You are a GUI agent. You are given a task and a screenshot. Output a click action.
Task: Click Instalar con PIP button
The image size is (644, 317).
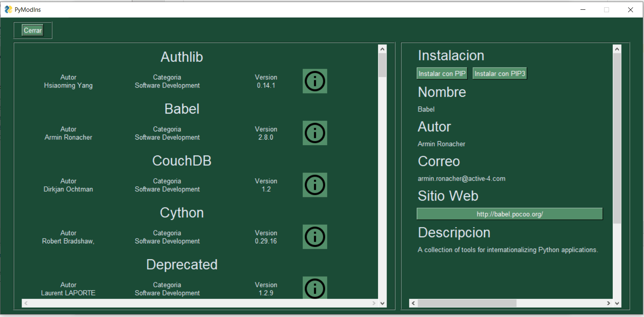coord(442,74)
